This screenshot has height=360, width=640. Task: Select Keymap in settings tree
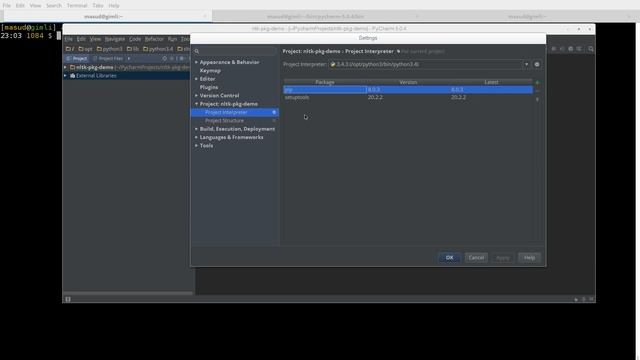pos(210,71)
